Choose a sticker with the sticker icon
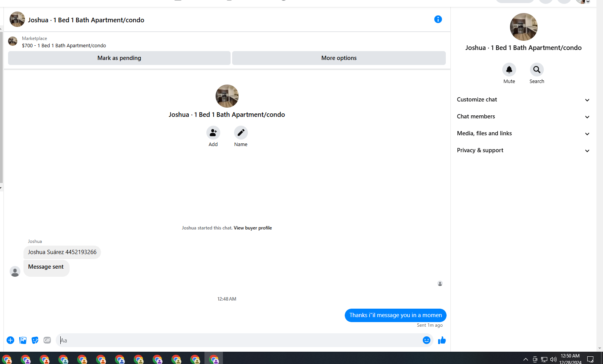The width and height of the screenshot is (603, 364). [x=35, y=340]
